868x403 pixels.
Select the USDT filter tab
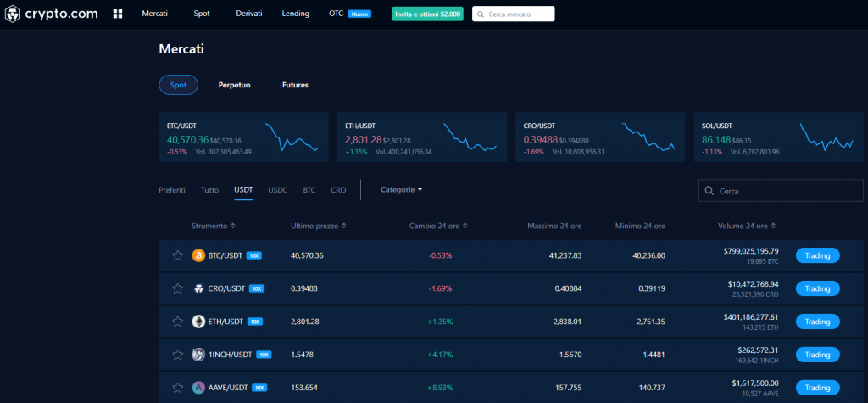pos(243,189)
